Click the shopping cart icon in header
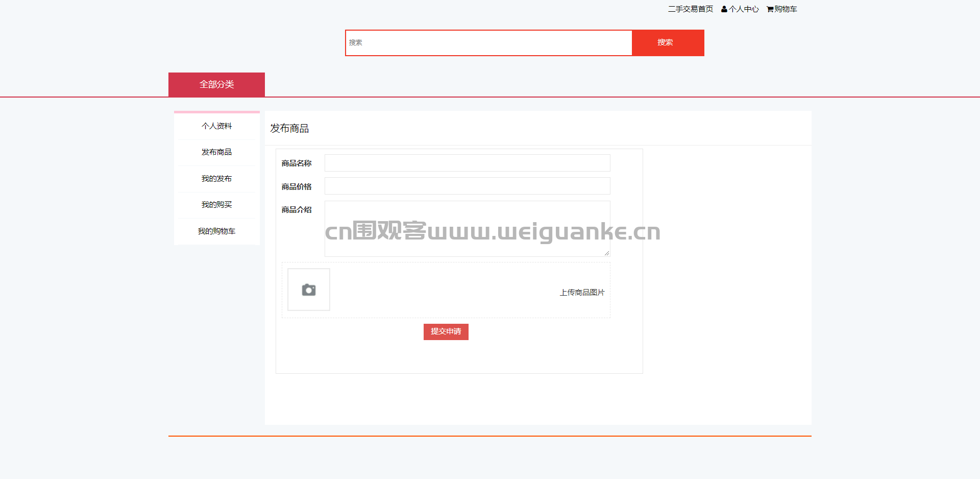This screenshot has width=980, height=479. 770,9
